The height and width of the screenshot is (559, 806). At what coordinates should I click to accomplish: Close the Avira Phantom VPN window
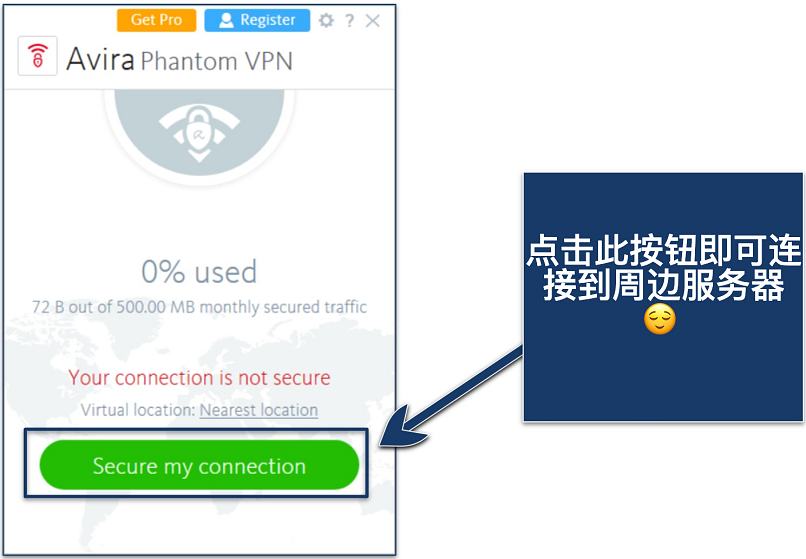tap(373, 21)
